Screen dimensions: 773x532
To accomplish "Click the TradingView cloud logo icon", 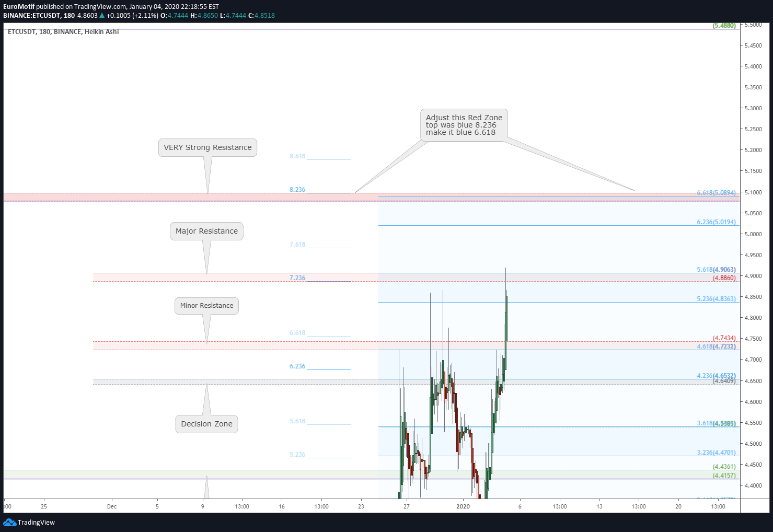I will coord(9,522).
